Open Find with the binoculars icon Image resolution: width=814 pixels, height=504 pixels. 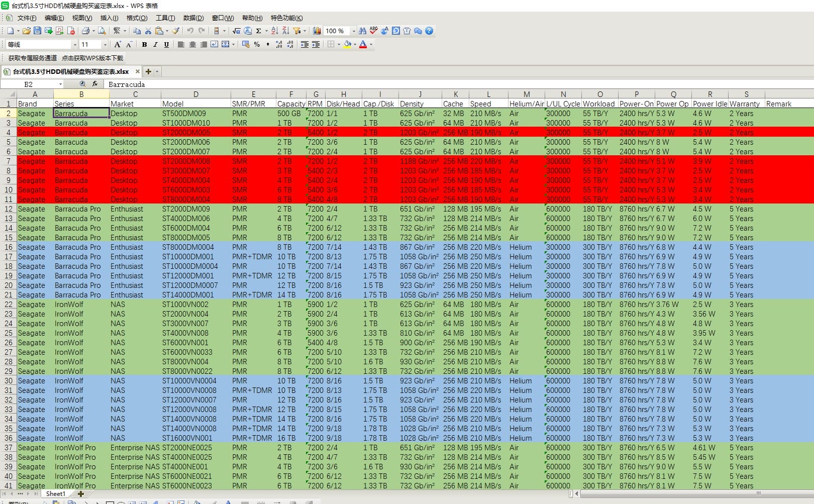coord(362,31)
